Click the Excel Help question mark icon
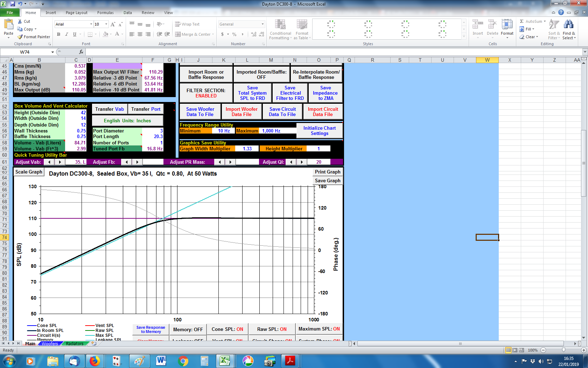Image resolution: width=588 pixels, height=368 pixels. (x=561, y=13)
